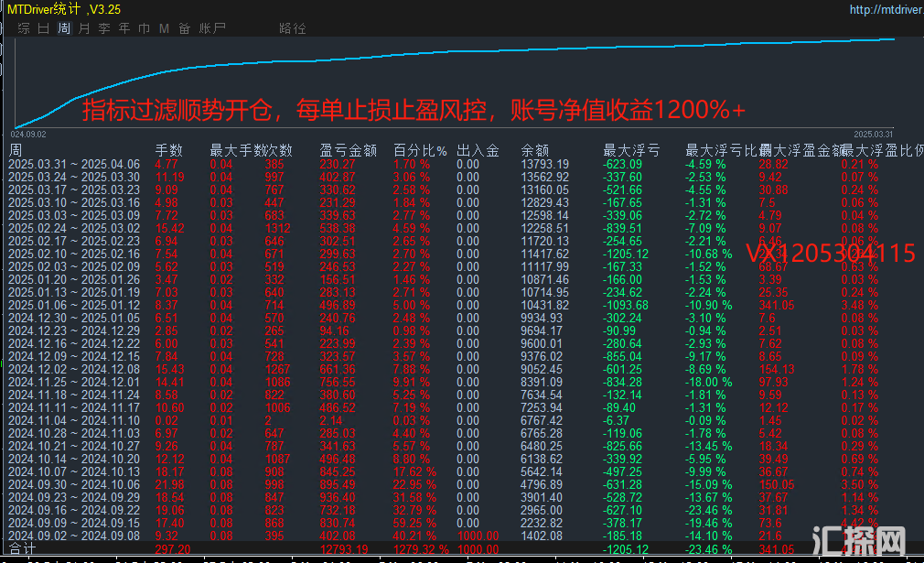Open the 月 monthly statistics tab
Screen dimensions: 924x563
coord(84,28)
